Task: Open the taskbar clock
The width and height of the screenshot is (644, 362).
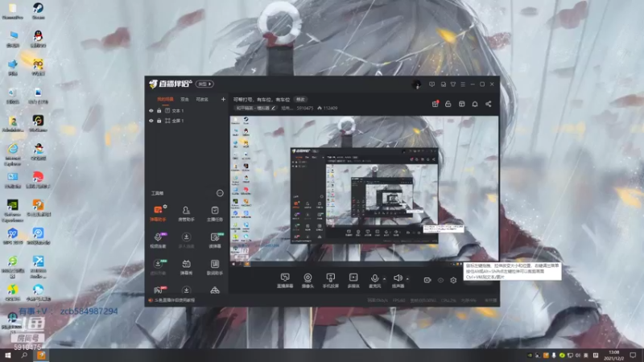Action: click(x=613, y=356)
